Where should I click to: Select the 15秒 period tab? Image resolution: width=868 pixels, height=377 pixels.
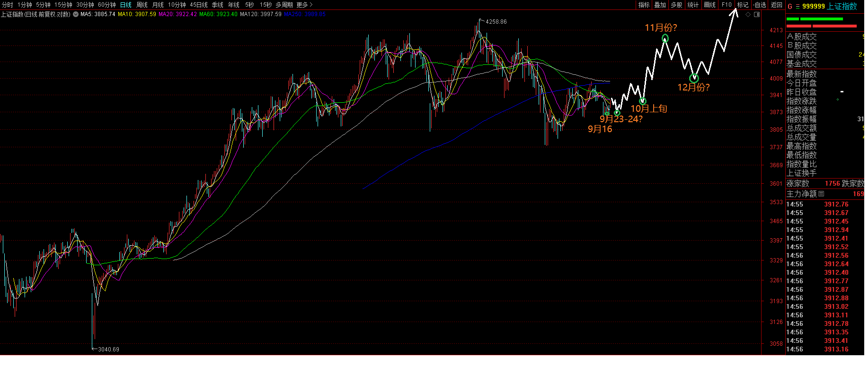click(x=266, y=5)
